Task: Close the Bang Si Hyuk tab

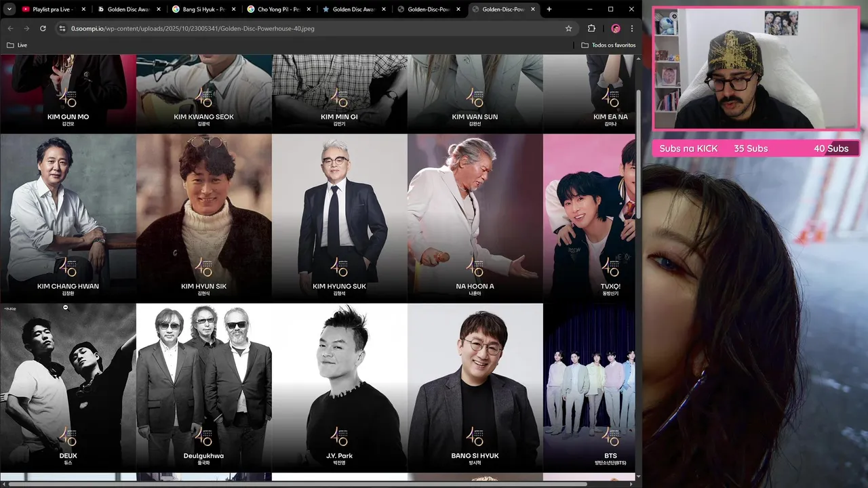Action: click(x=233, y=9)
